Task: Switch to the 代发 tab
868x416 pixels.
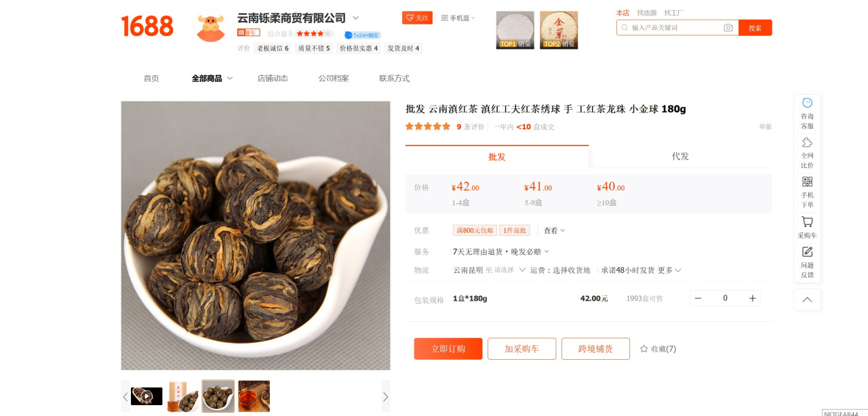Action: point(680,157)
